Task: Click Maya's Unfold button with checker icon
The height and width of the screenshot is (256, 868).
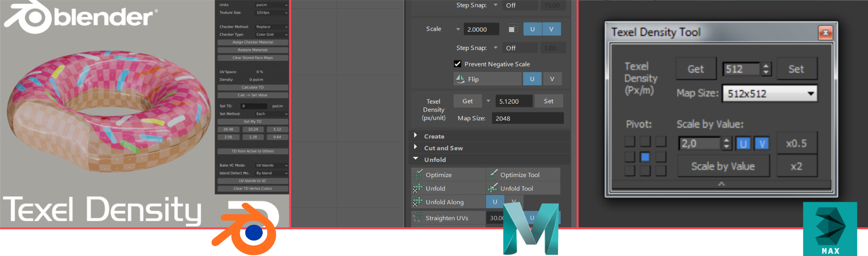Action: 448,188
